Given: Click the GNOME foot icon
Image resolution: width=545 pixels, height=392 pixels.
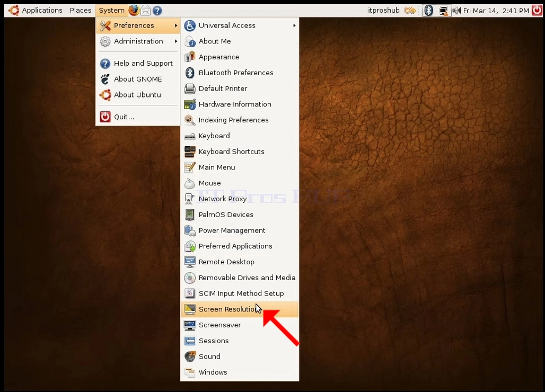Looking at the screenshot, I should [105, 79].
